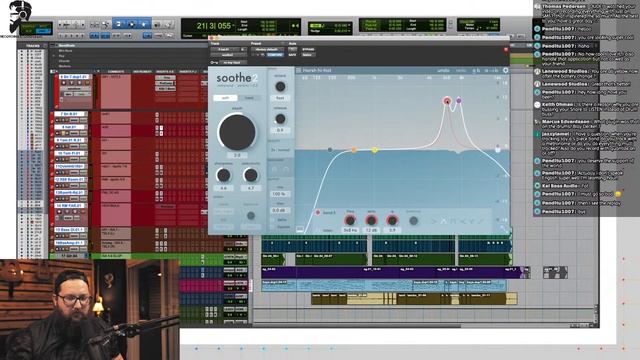
Task: Select the Trim tool in Pro Tools toolbar
Action: click(119, 24)
